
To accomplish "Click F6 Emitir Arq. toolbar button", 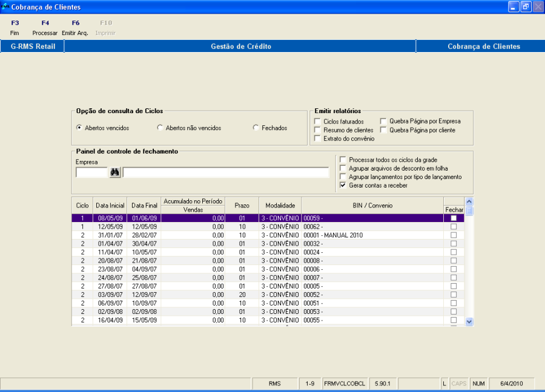I will point(75,28).
